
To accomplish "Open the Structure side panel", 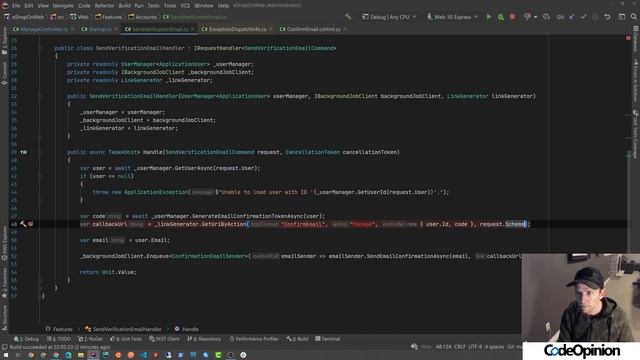I will (4, 318).
